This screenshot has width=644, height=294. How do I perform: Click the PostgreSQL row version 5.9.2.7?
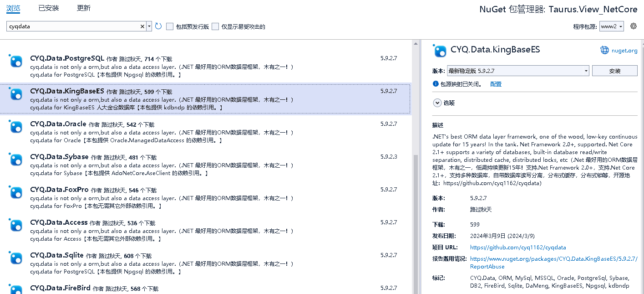[x=389, y=58]
